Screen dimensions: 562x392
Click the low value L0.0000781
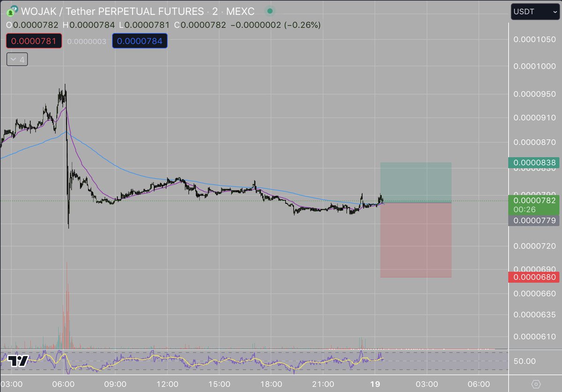(144, 25)
